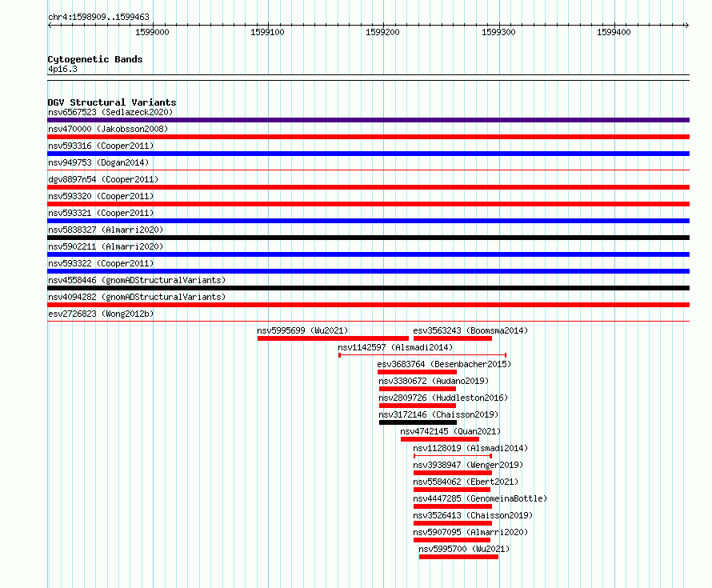
Task: Click the red nsv5995699 (Wu2021) bar
Action: point(333,338)
